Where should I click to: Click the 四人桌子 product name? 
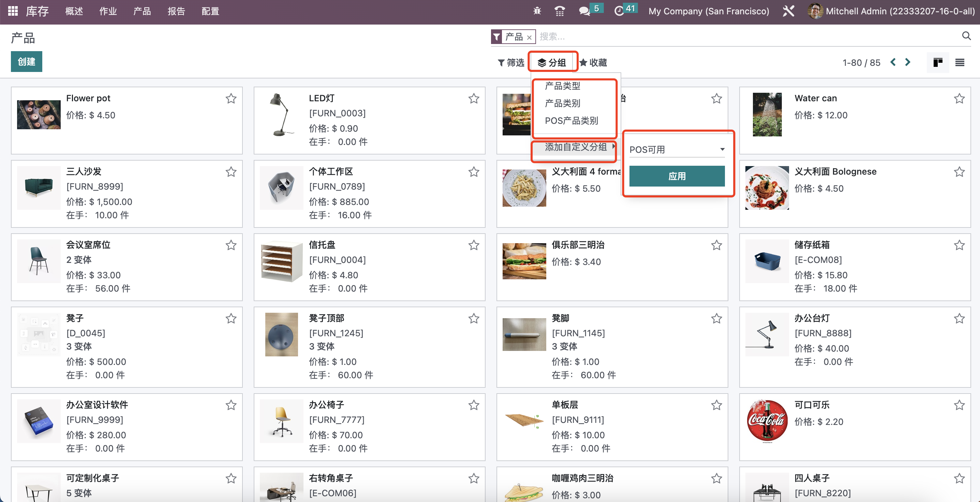(x=812, y=478)
